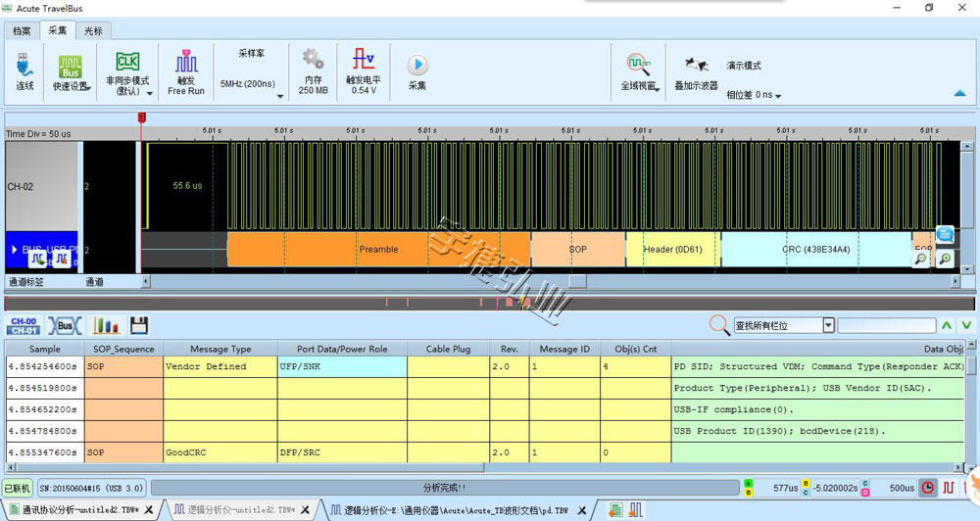Click the stack oscilloscope (叠加示波器) icon
980x521 pixels.
(x=696, y=65)
